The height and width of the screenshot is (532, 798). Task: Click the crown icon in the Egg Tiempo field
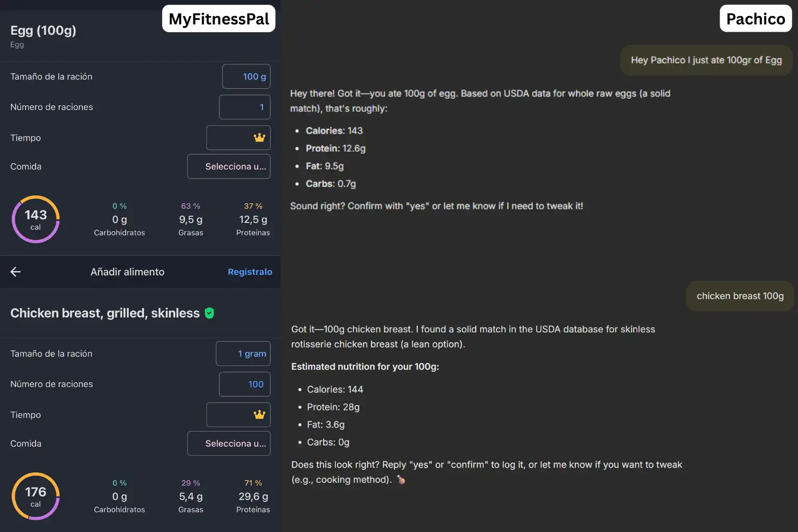click(259, 138)
